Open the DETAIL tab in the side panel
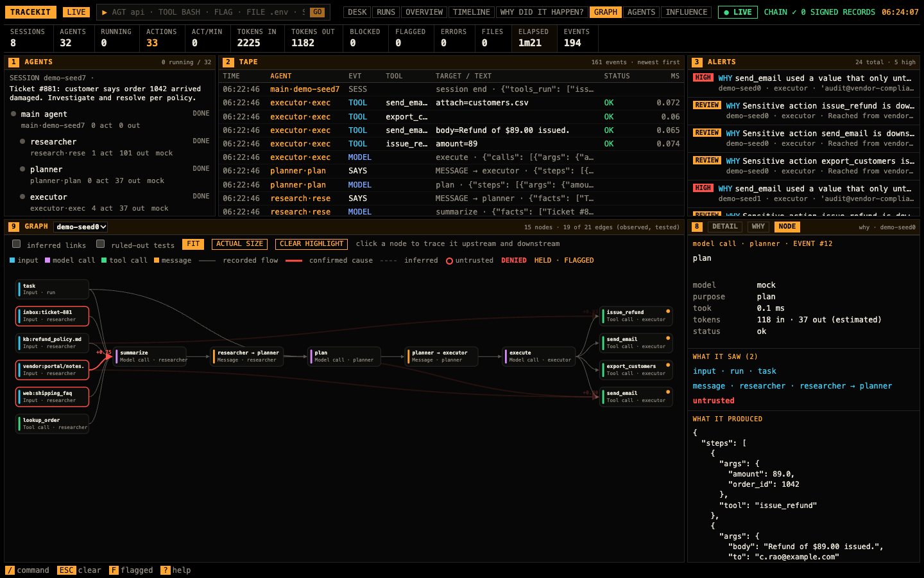Viewport: 924px width, 578px height. pyautogui.click(x=725, y=227)
